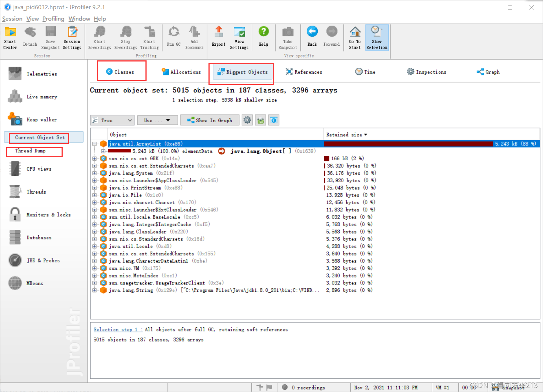This screenshot has height=392, width=543.
Task: Open the Threads sidebar section
Action: (28, 191)
